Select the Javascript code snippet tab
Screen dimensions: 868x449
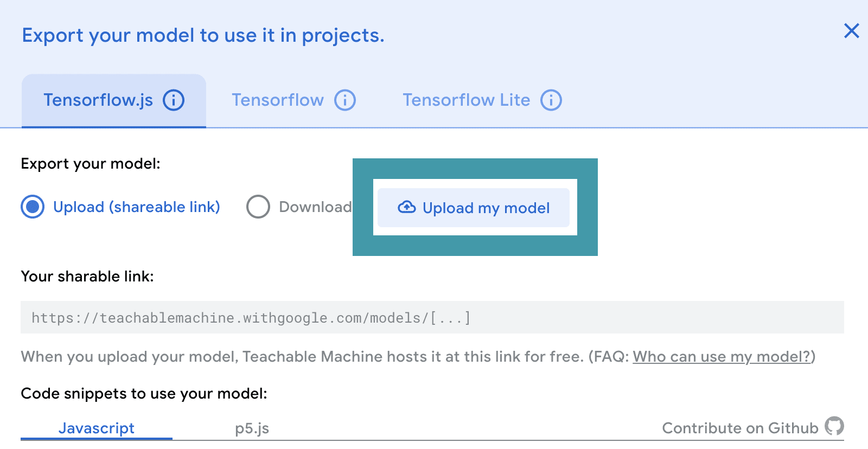click(97, 428)
